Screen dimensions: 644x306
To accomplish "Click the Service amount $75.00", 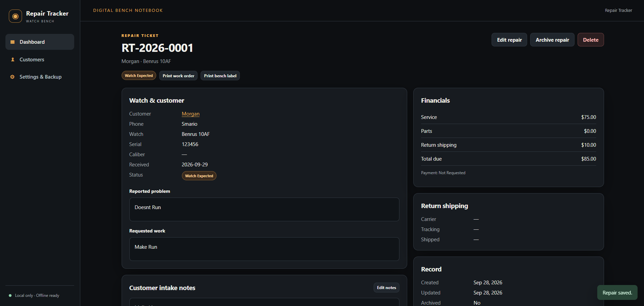I will point(588,117).
